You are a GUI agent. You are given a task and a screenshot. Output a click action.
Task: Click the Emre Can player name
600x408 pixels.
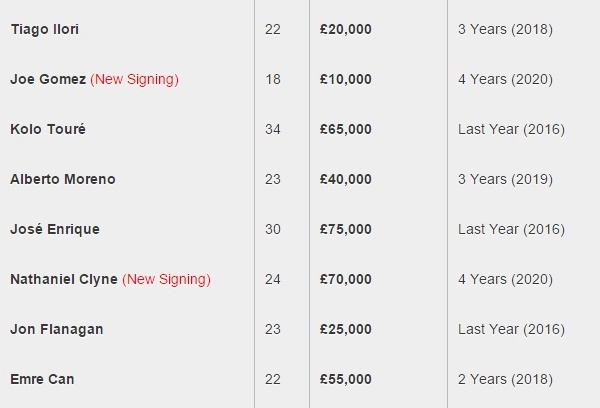pyautogui.click(x=42, y=379)
